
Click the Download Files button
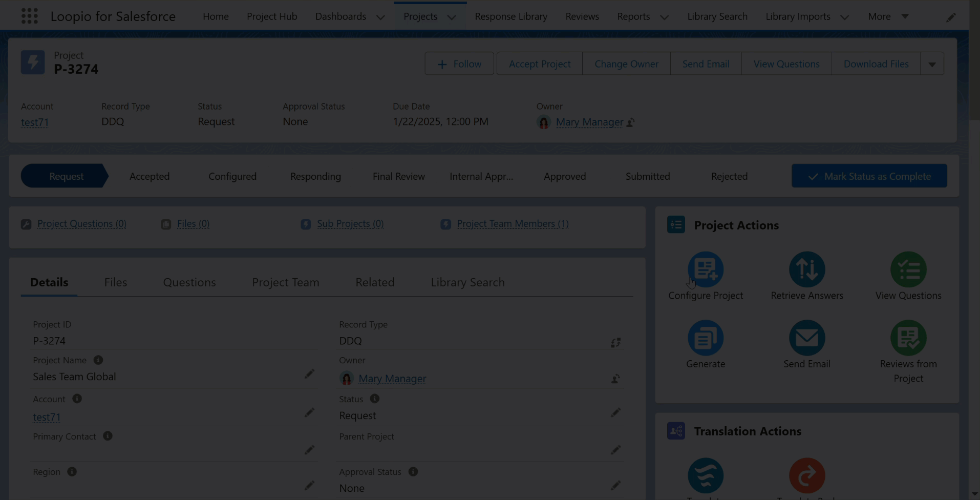coord(876,64)
